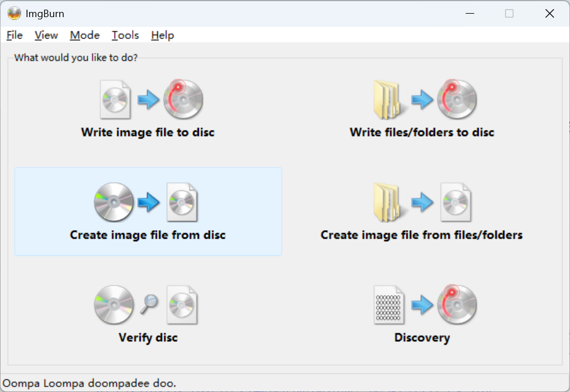The image size is (570, 392).
Task: Click the ImgBurn flame logo in title bar
Action: point(14,14)
